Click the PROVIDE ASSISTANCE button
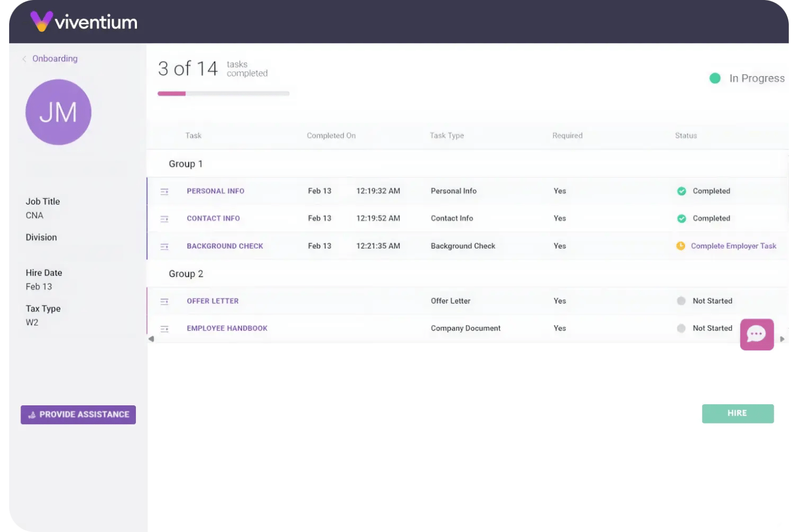The width and height of the screenshot is (798, 532). [78, 414]
